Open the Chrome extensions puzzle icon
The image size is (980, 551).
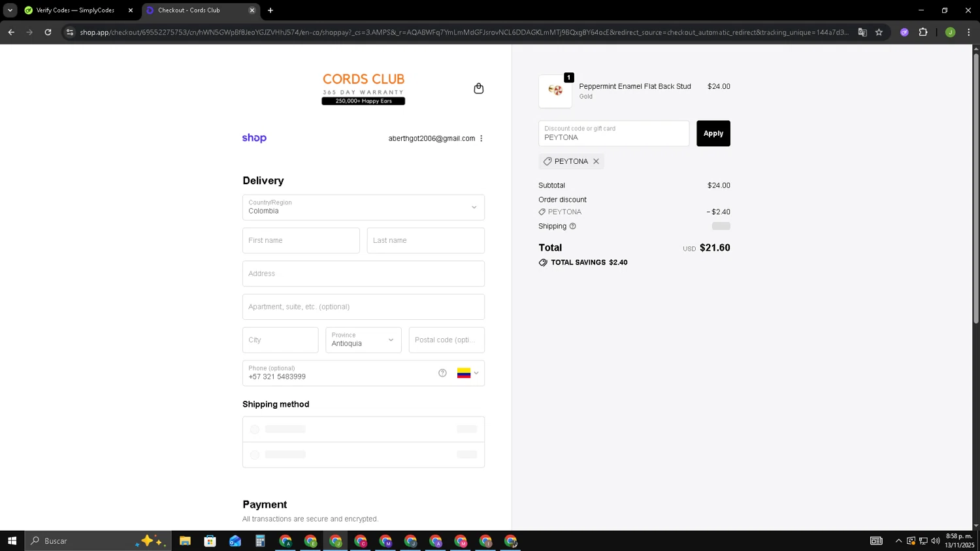pos(923,32)
